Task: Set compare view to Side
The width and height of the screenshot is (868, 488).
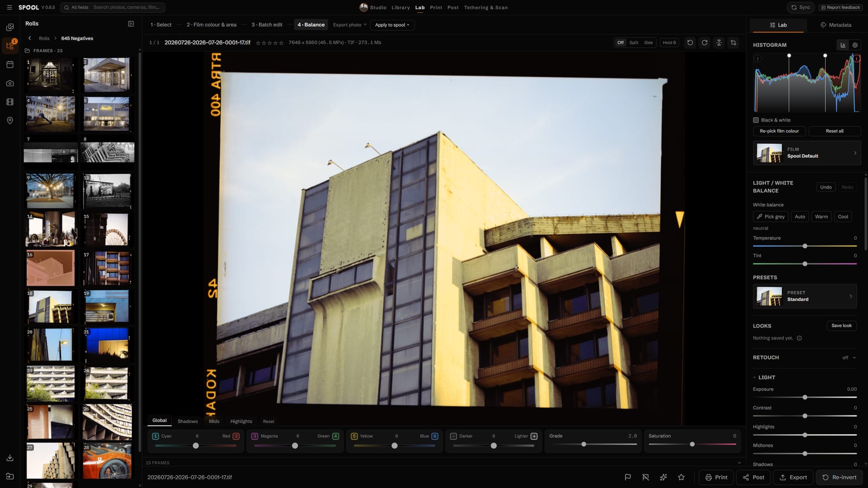Action: 648,42
